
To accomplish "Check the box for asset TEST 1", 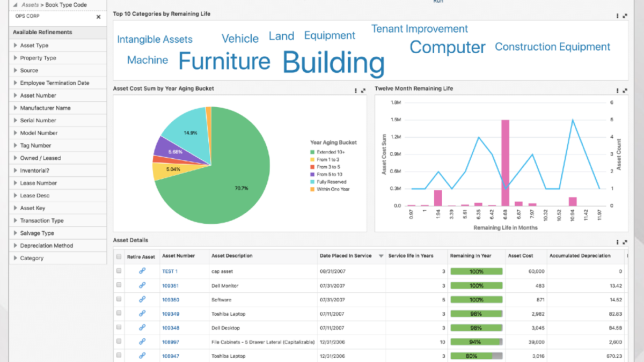I will pyautogui.click(x=119, y=271).
